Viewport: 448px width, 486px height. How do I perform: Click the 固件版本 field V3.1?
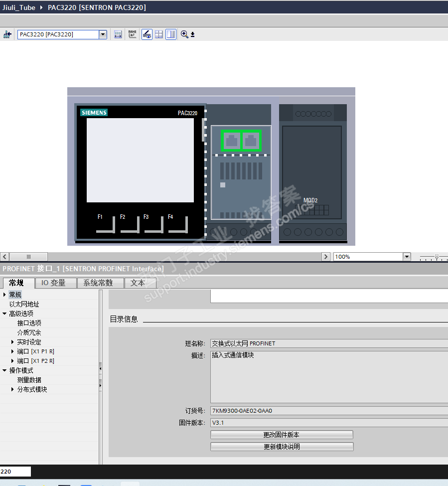point(329,423)
